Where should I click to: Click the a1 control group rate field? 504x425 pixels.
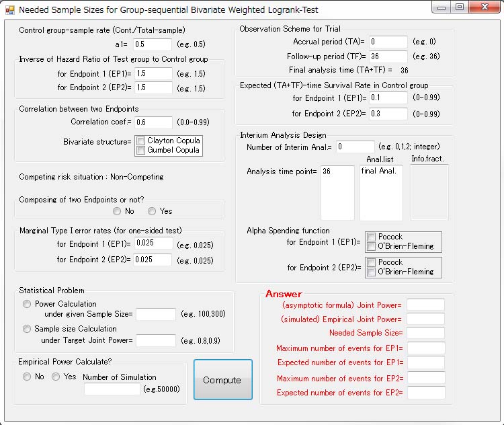click(153, 44)
